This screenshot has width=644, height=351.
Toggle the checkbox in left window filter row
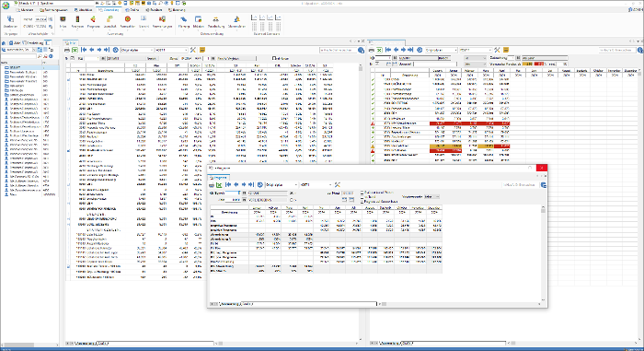[x=274, y=58]
